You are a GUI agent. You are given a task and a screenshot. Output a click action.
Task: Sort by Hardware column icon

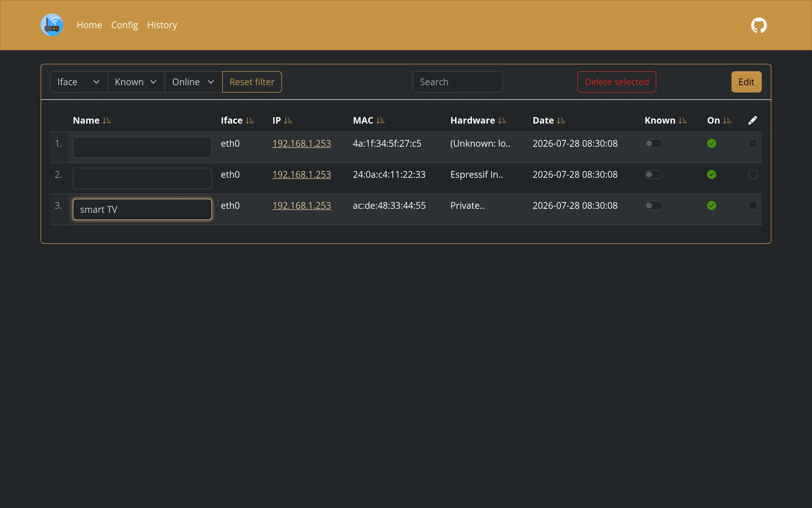tap(502, 120)
